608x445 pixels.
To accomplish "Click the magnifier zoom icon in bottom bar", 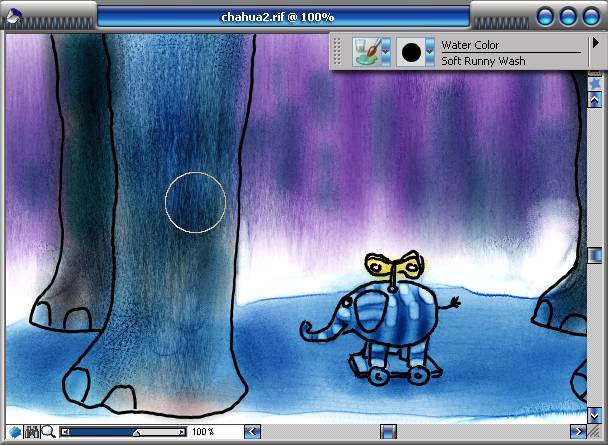I will 48,431.
